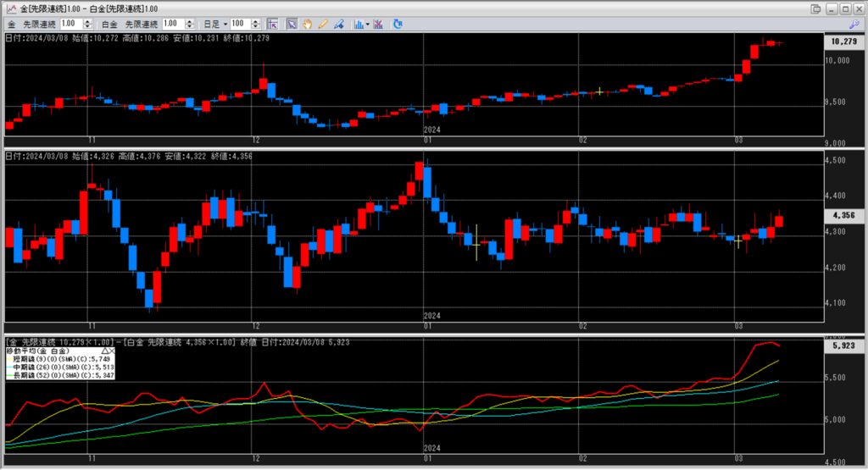Expand the chart type dropdown arrow
This screenshot has width=868, height=470.
pyautogui.click(x=367, y=24)
